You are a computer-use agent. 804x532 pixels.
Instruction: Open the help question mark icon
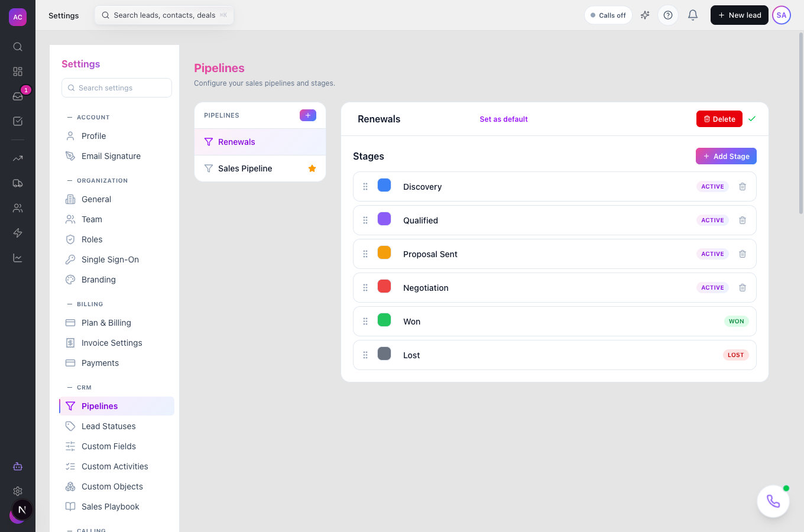tap(668, 15)
